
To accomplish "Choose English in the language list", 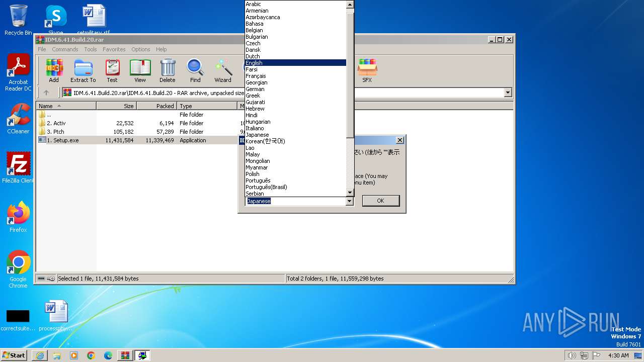I will tap(295, 63).
